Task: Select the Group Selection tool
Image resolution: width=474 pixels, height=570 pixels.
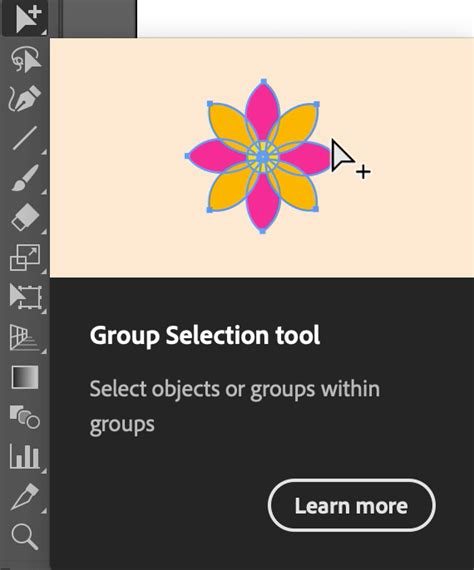Action: (x=25, y=18)
